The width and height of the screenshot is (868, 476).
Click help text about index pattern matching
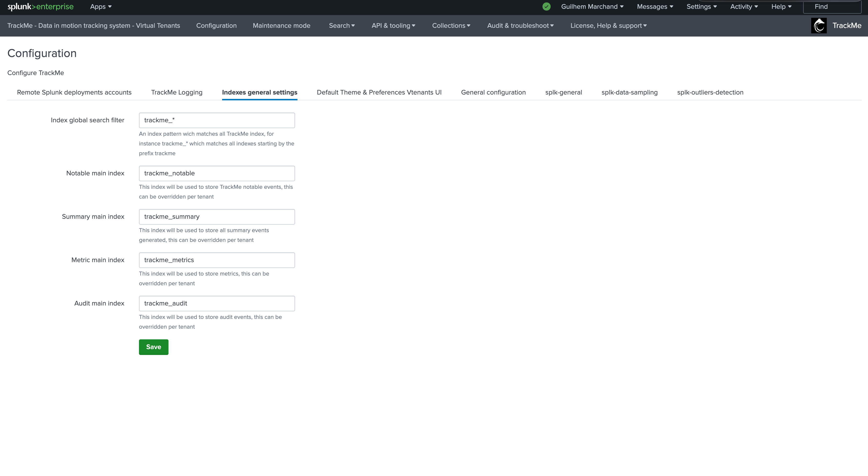coord(217,143)
